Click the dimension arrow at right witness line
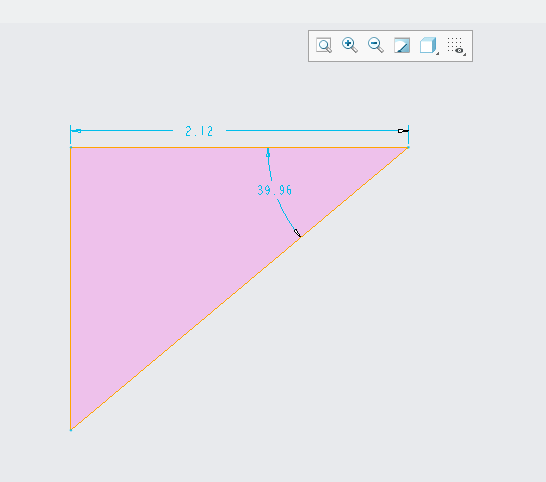Image resolution: width=546 pixels, height=482 pixels. click(x=403, y=131)
